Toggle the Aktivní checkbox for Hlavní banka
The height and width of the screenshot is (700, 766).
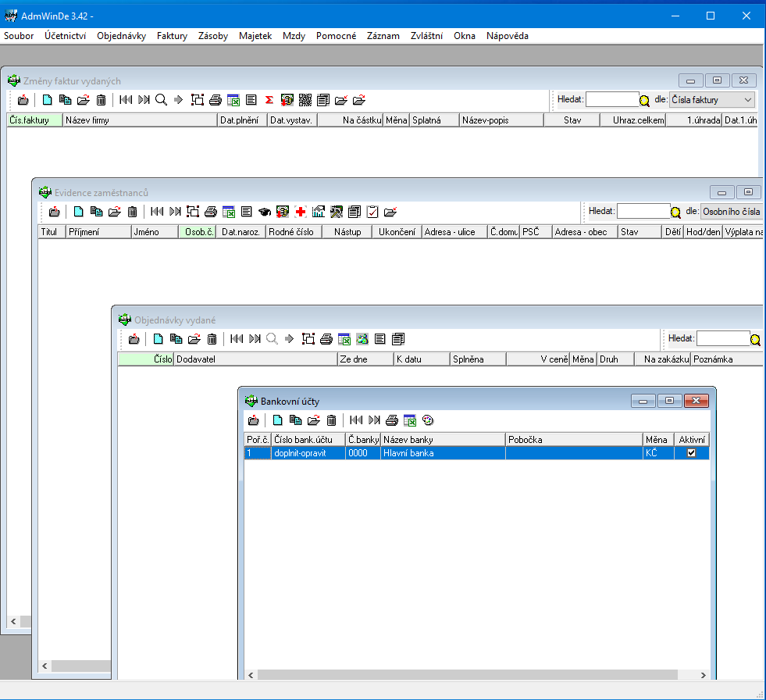point(690,453)
